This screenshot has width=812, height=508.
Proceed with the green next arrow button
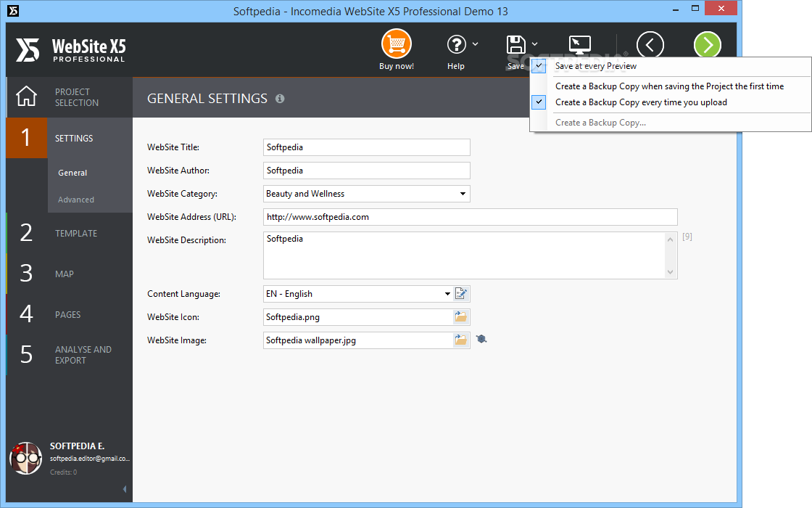point(708,44)
